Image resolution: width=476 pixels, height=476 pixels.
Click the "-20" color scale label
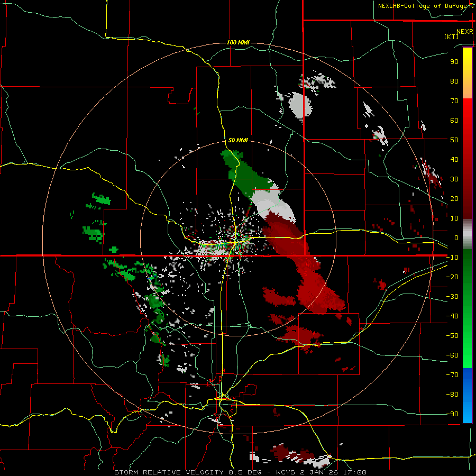point(453,277)
